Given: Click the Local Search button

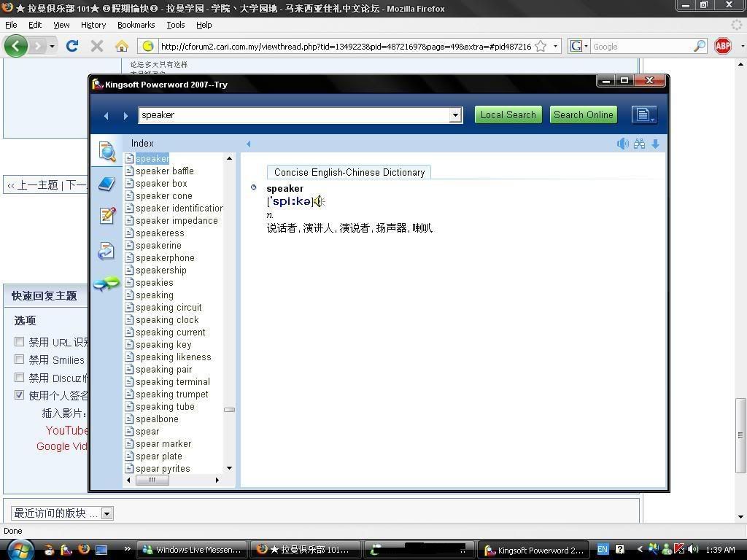Looking at the screenshot, I should (508, 115).
